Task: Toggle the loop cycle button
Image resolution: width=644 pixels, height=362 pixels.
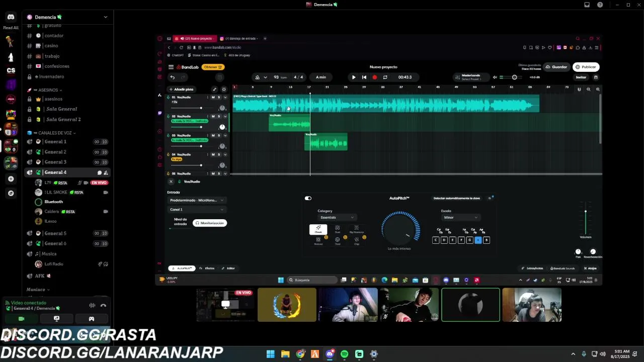Action: coord(385,77)
